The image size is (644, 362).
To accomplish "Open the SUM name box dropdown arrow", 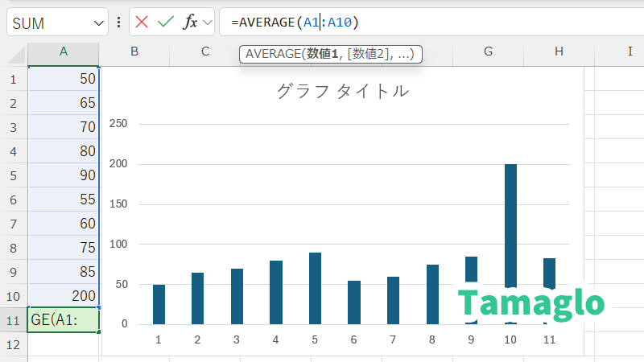I will coord(99,23).
